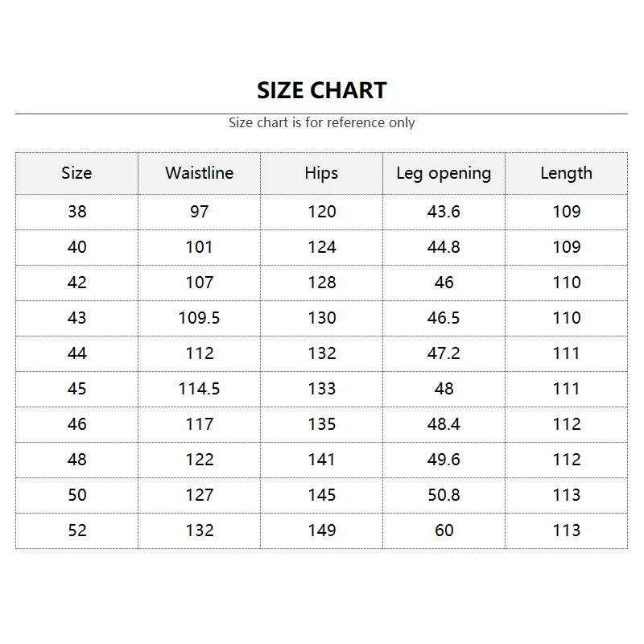Click hips value 141
This screenshot has height=644, width=644.
pos(321,460)
